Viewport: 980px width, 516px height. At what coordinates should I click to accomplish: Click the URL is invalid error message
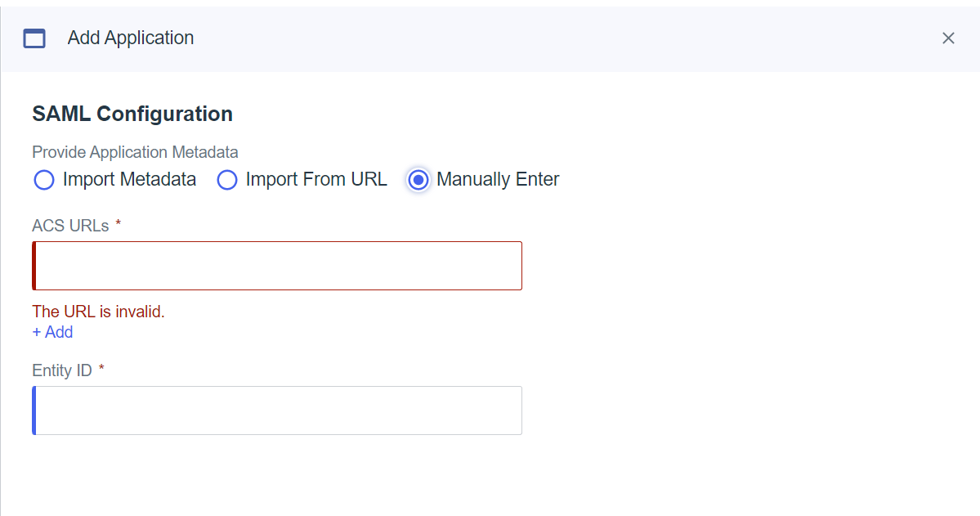[x=98, y=312]
